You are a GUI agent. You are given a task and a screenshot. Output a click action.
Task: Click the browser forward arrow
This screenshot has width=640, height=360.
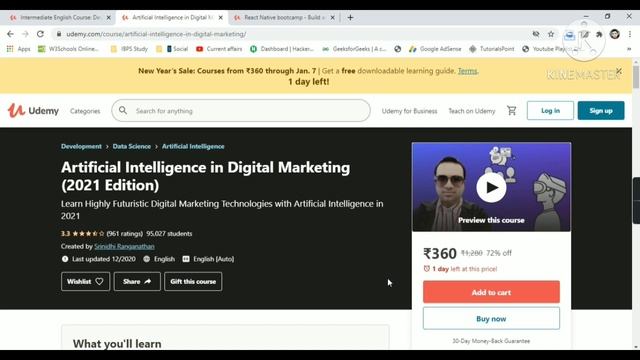tap(25, 34)
